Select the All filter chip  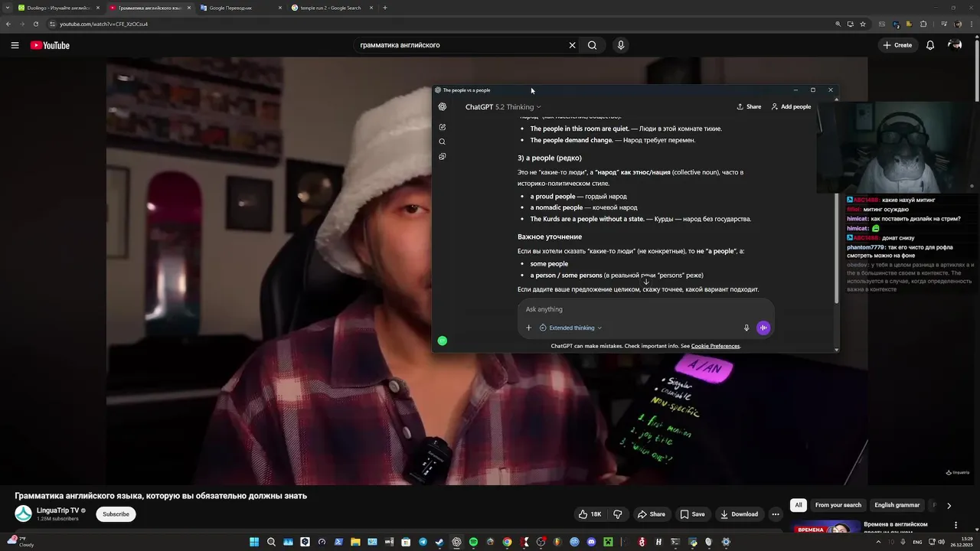[x=799, y=505]
